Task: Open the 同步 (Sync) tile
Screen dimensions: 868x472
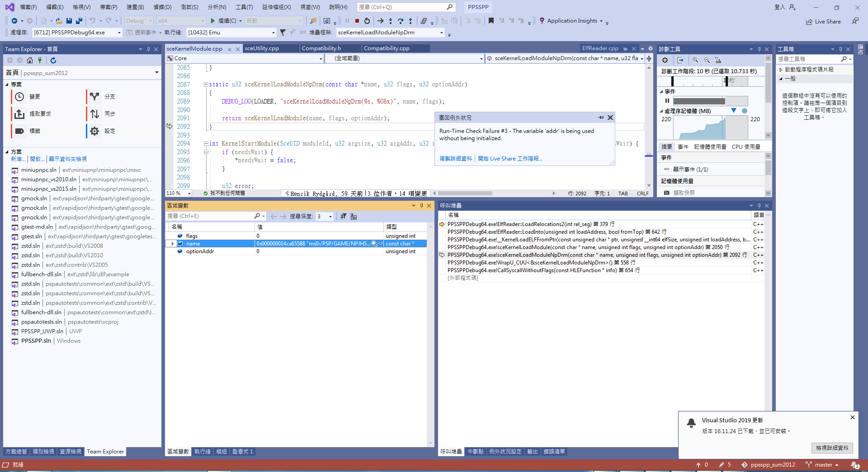Action: 122,114
